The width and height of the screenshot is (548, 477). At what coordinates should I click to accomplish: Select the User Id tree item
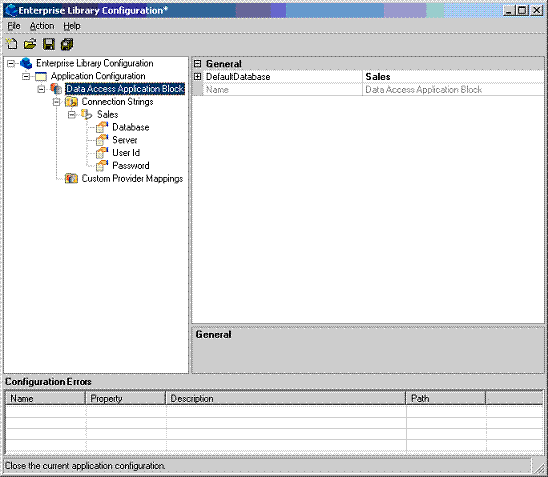click(126, 153)
